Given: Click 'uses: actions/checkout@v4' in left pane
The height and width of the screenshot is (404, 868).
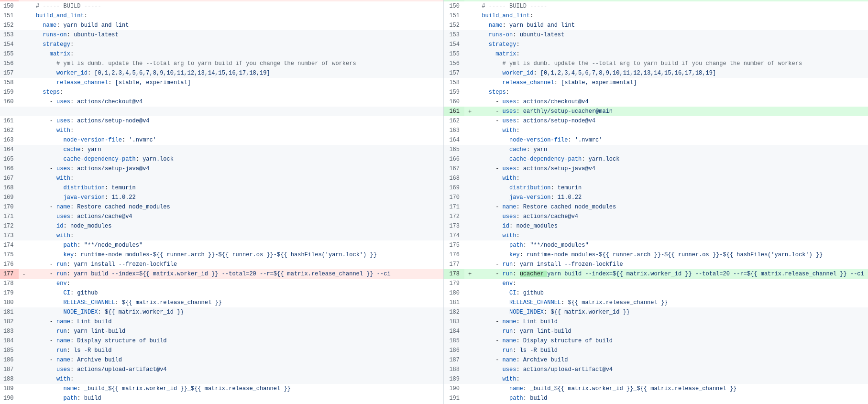Looking at the screenshot, I should 99,101.
